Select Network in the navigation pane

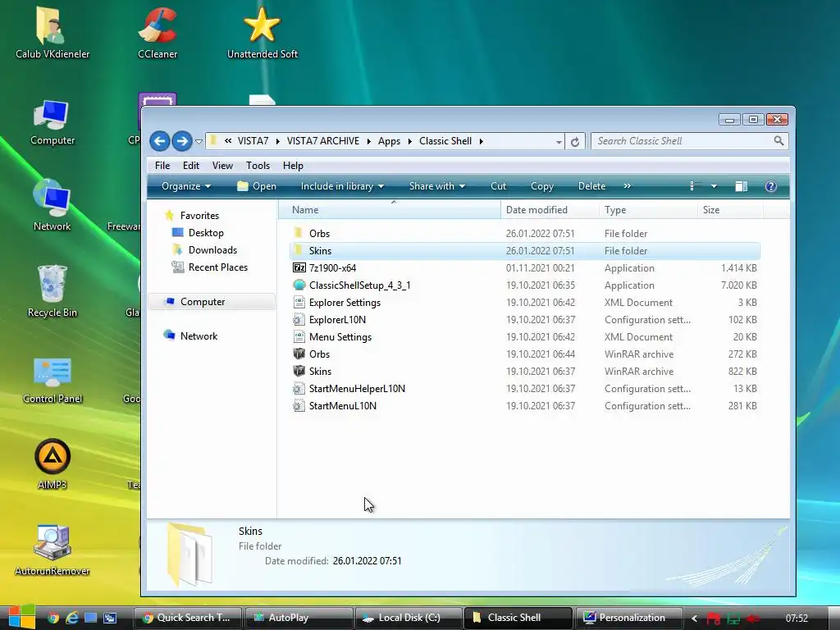(199, 336)
